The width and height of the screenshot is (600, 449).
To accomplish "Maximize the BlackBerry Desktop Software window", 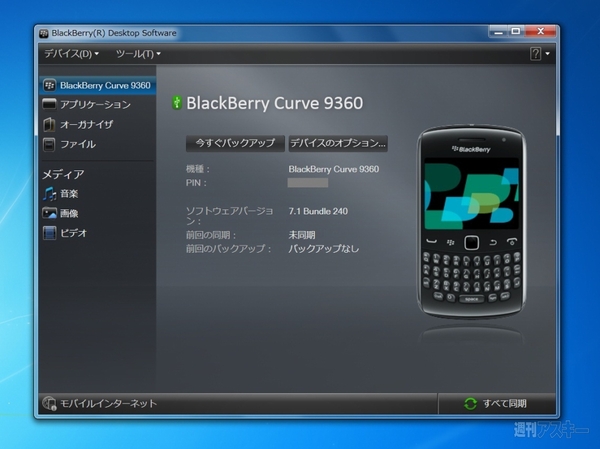I will click(516, 32).
